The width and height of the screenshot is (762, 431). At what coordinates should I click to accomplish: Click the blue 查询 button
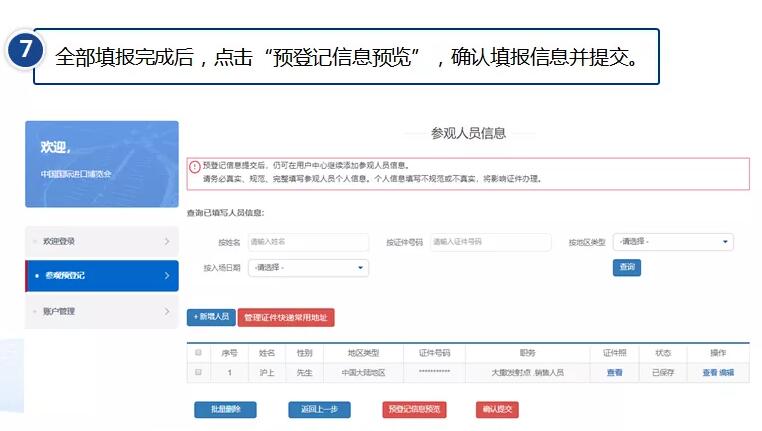pyautogui.click(x=626, y=267)
